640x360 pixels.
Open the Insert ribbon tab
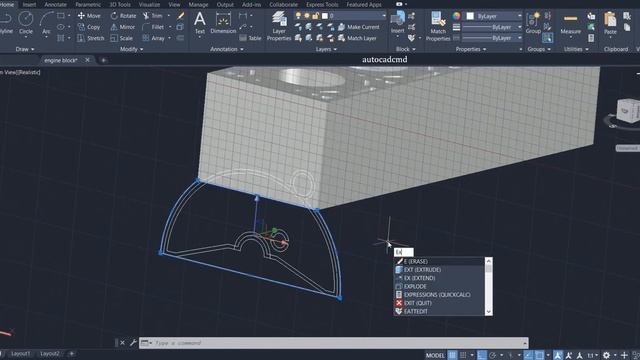coord(29,4)
